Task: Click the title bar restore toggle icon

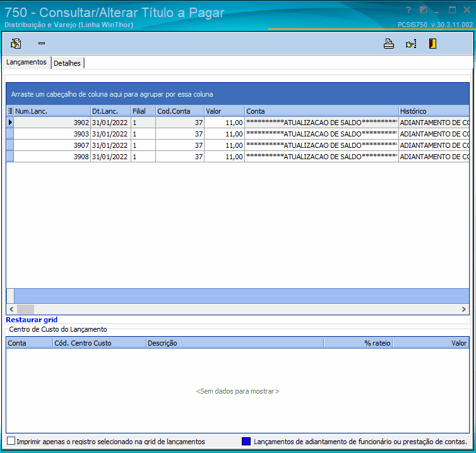Action: coord(423,10)
